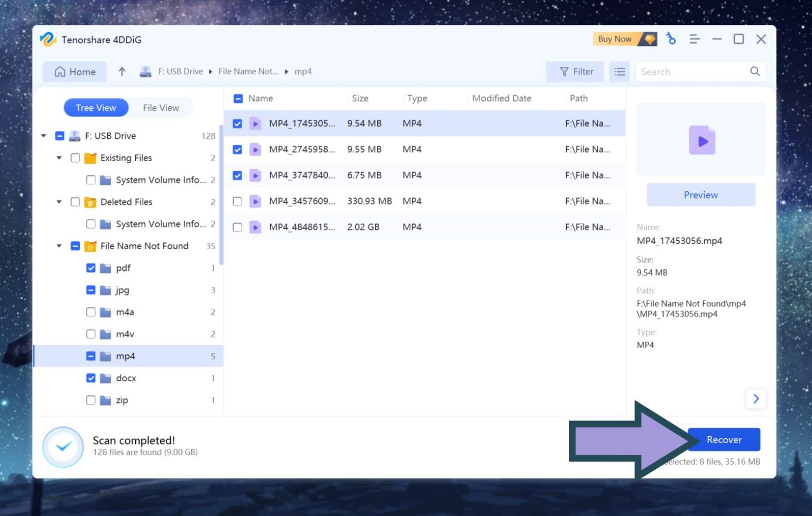
Task: Select the Tree View tab
Action: 96,107
